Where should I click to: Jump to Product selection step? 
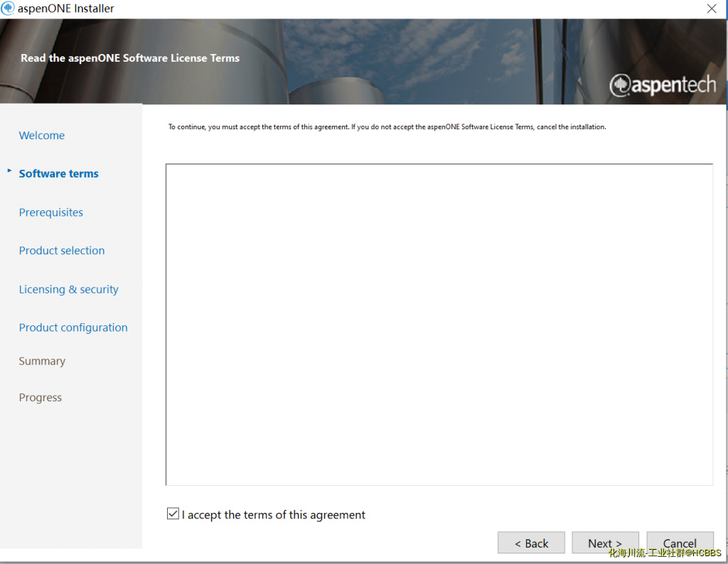point(62,251)
